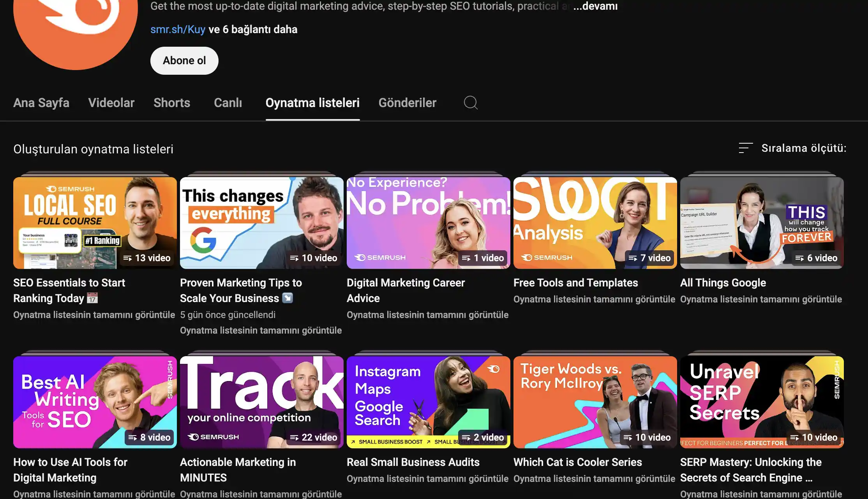
Task: Open the SWOT Analysis playlist thumbnail
Action: coord(595,223)
